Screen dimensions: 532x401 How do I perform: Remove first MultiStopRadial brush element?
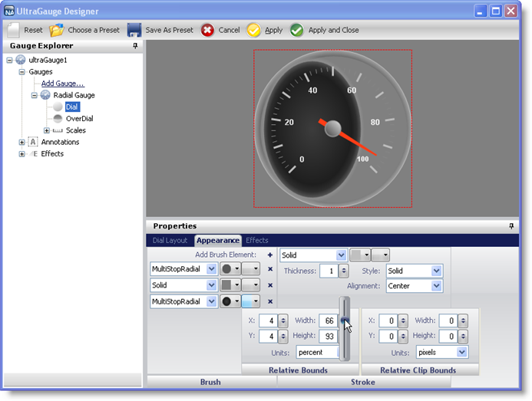pos(270,269)
